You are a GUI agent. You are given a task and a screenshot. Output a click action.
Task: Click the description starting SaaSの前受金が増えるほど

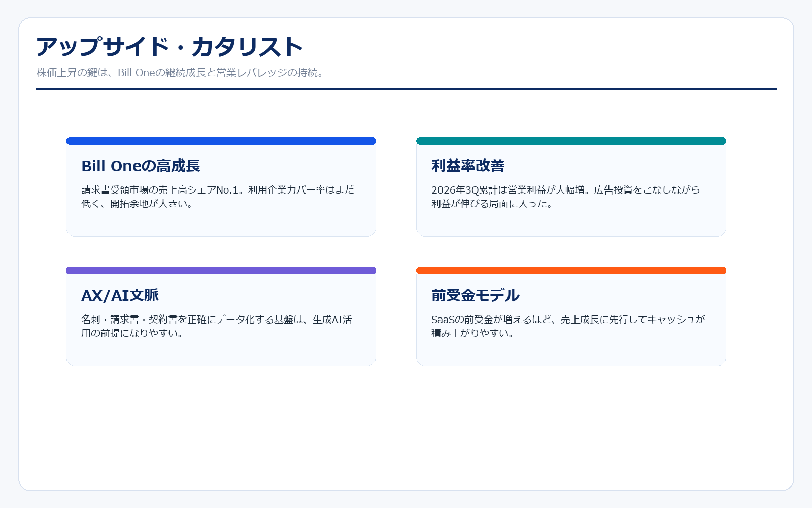point(568,326)
